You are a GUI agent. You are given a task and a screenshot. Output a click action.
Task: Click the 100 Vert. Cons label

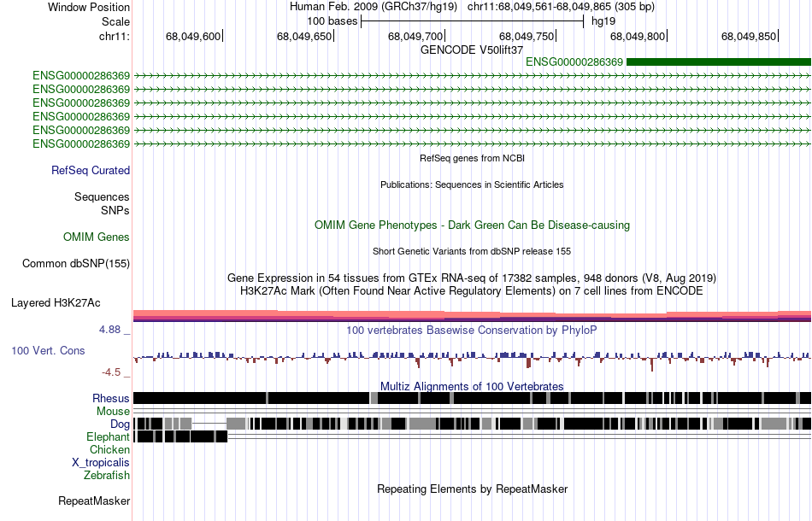pos(48,351)
